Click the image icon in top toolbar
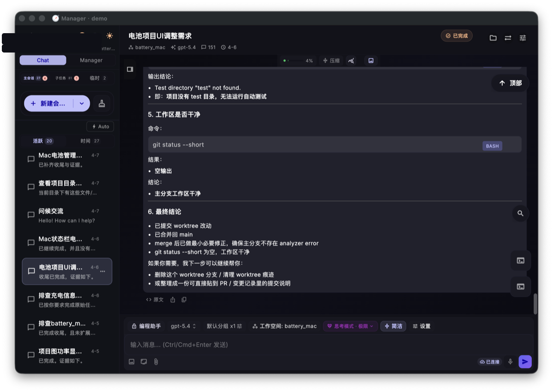Image resolution: width=553 pixels, height=392 pixels. coord(371,61)
